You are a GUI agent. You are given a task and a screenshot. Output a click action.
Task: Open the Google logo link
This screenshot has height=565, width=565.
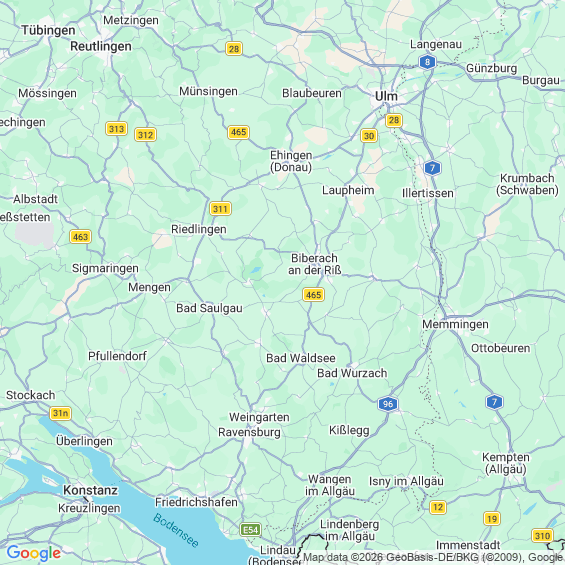pos(34,552)
